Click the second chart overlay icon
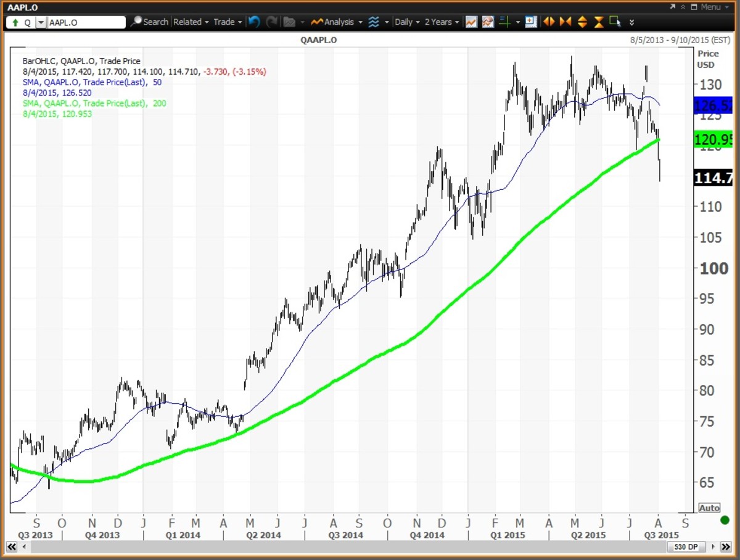740x560 pixels. pyautogui.click(x=488, y=22)
